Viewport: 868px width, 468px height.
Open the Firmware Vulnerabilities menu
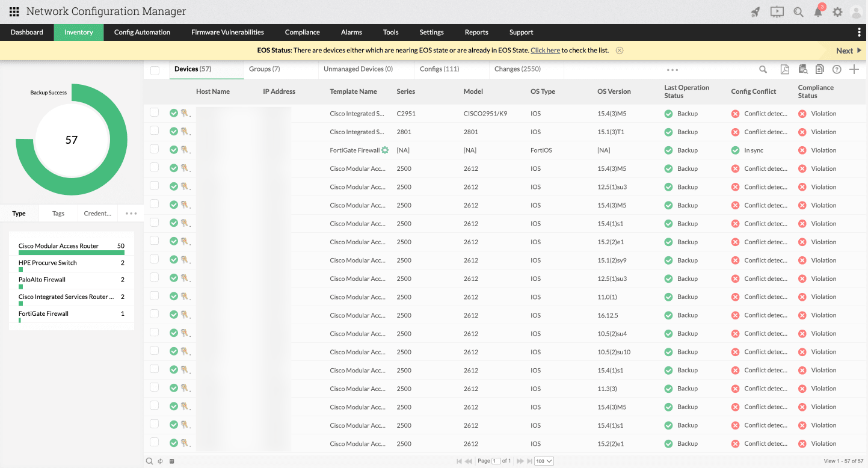point(227,32)
